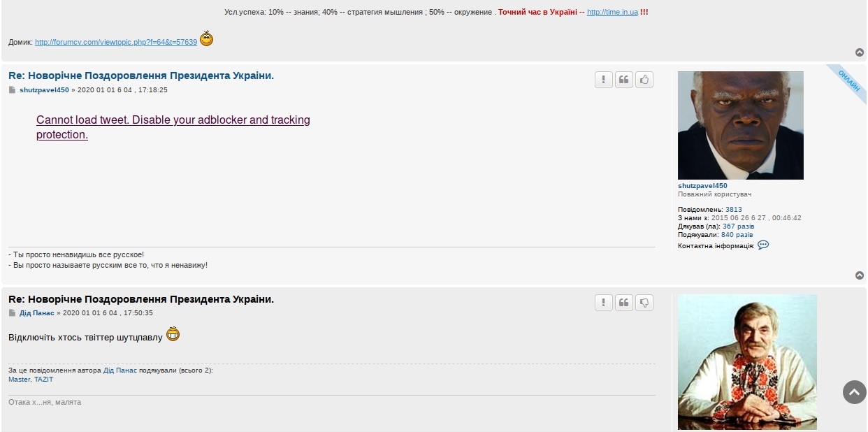Click shutzpavel450's avatar image

click(740, 125)
